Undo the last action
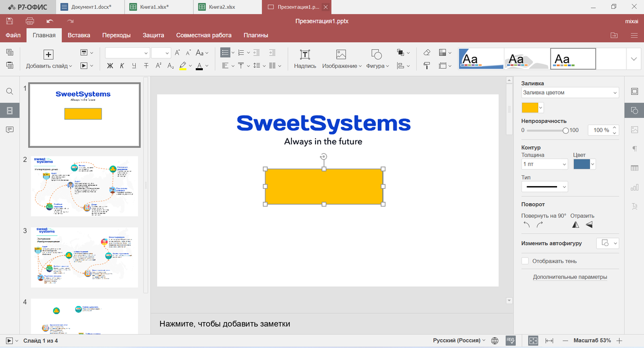 click(50, 21)
